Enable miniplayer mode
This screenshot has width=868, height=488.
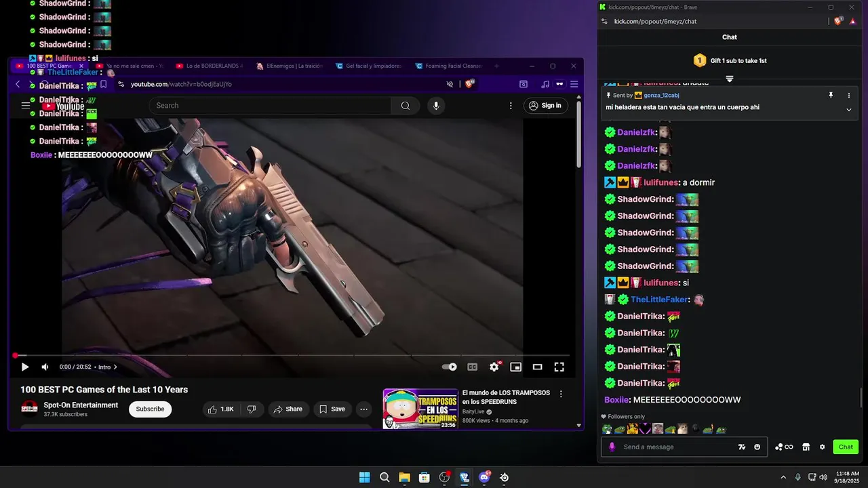point(516,367)
